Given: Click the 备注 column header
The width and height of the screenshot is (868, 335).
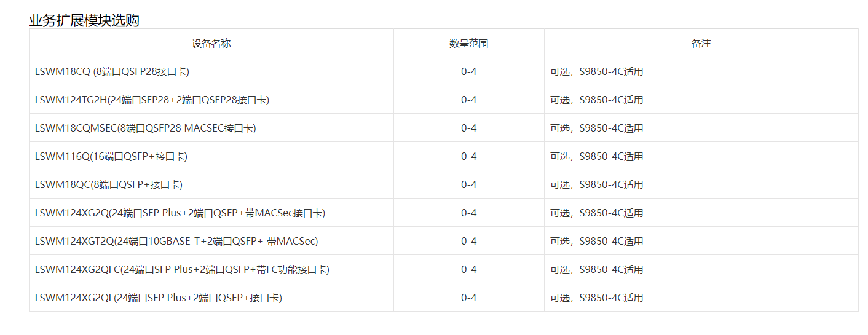Looking at the screenshot, I should 701,44.
